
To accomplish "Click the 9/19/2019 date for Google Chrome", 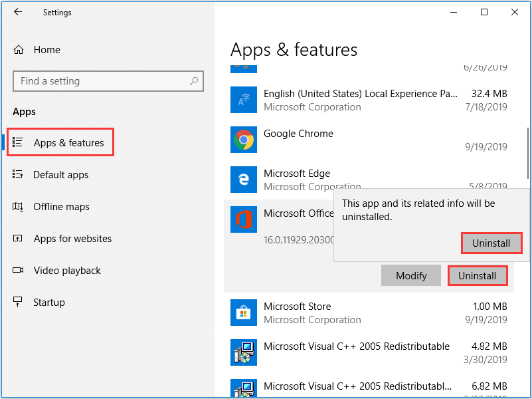I will point(486,147).
